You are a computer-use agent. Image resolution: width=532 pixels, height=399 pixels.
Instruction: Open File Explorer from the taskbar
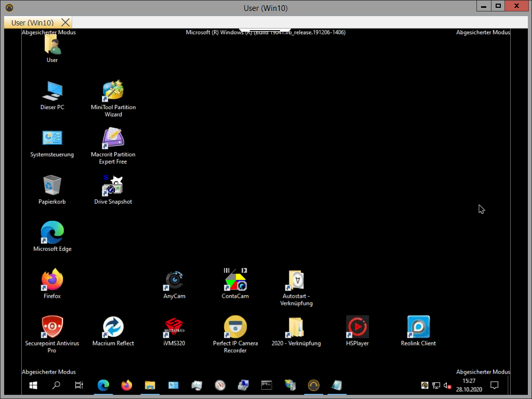point(150,385)
